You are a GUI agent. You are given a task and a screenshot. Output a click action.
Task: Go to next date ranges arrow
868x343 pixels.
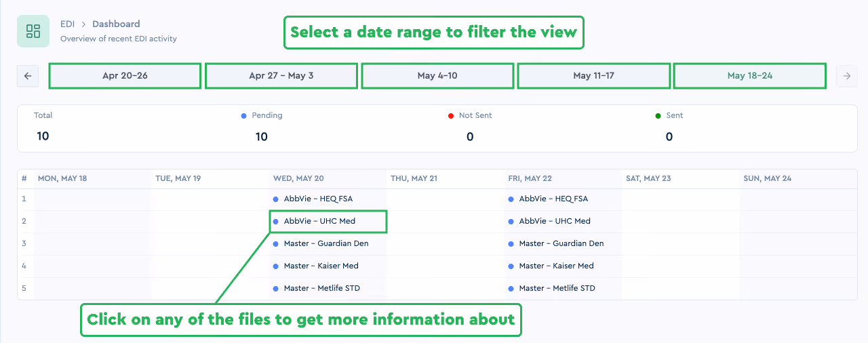(x=846, y=76)
